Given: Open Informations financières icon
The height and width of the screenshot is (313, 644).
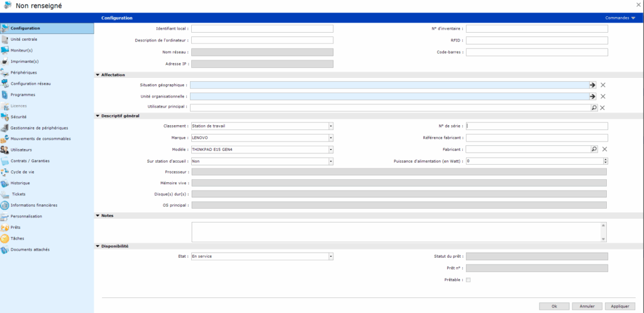Looking at the screenshot, I should coord(5,205).
